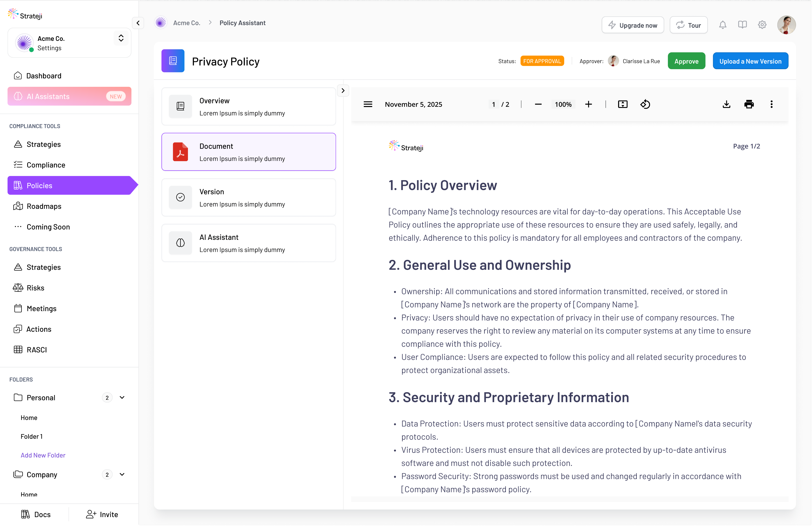Click the Add New Folder link
812x526 pixels.
tap(43, 455)
